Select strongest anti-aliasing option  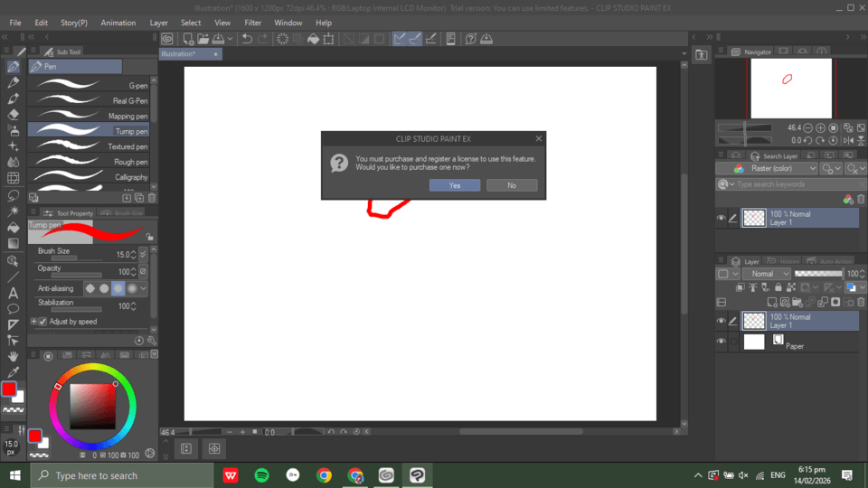pos(132,288)
